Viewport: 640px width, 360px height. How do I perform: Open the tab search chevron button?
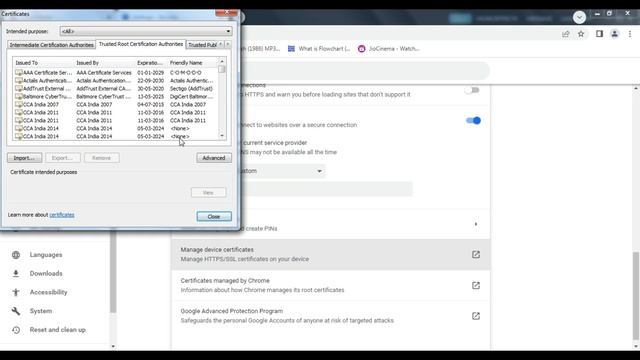(x=579, y=17)
